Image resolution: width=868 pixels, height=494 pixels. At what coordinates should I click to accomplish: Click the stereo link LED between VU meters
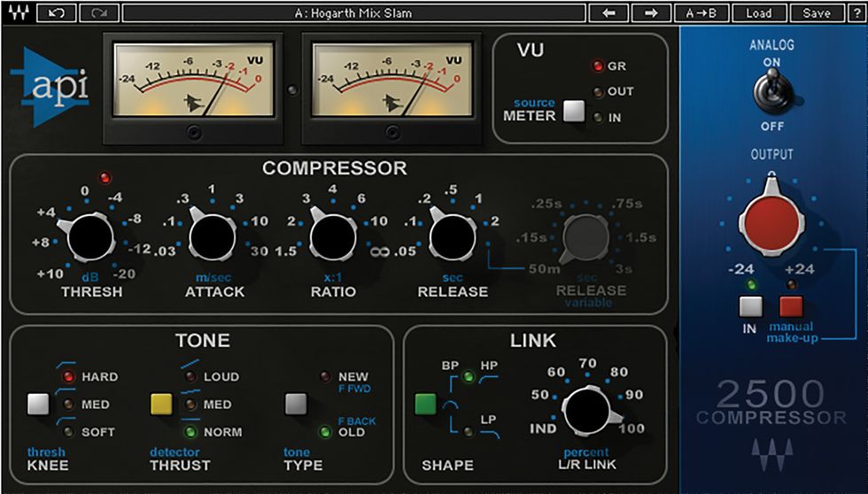click(293, 89)
